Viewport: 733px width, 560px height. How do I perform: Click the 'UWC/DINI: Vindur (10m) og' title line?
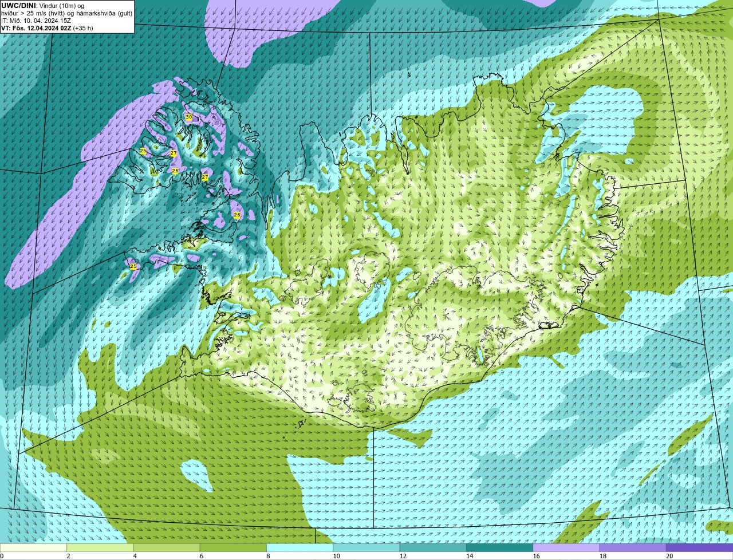[42, 5]
